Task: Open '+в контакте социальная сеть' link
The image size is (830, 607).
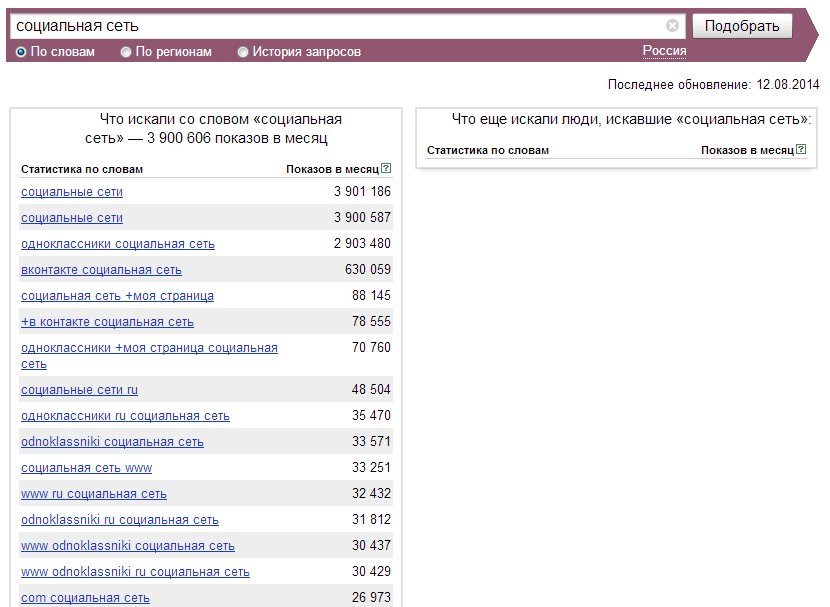Action: coord(107,322)
